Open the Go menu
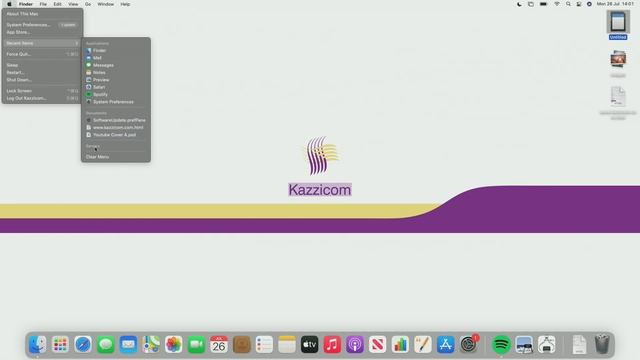Image resolution: width=640 pixels, height=360 pixels. click(88, 4)
